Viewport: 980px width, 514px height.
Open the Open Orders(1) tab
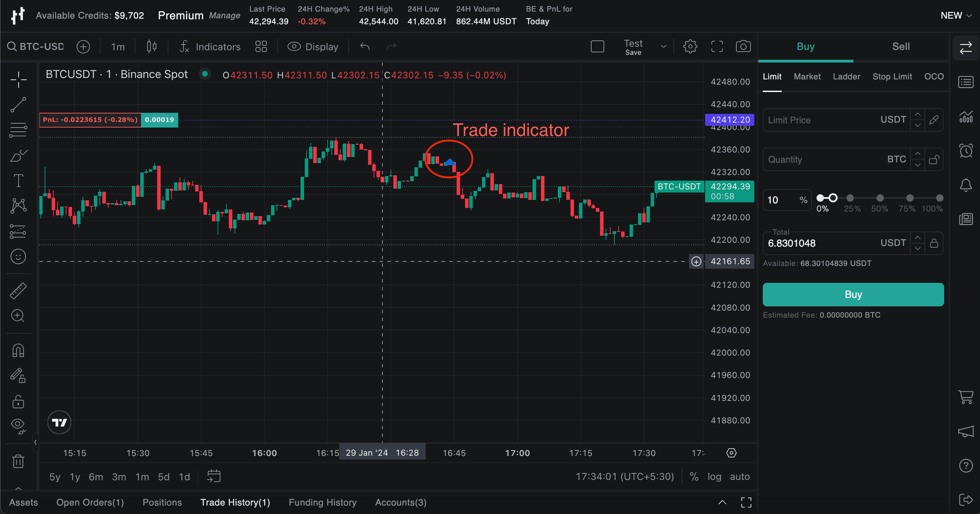(x=90, y=503)
